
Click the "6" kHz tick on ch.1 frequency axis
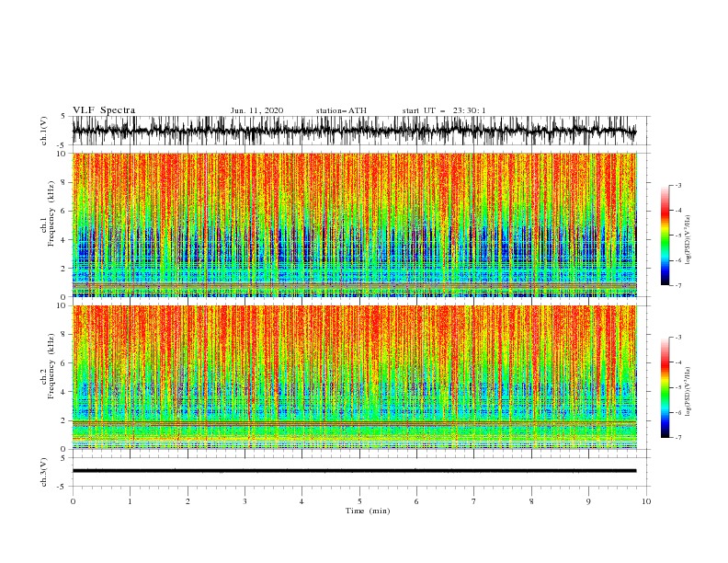[64, 211]
